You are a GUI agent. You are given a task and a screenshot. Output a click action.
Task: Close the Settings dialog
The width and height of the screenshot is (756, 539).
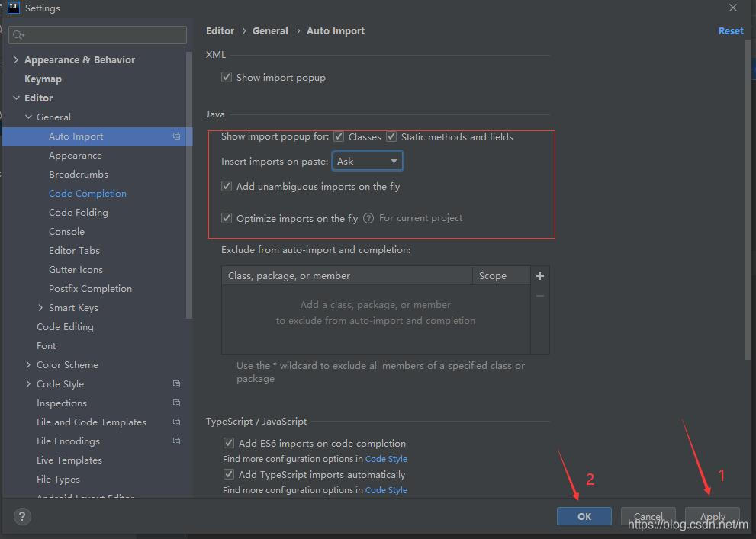(x=733, y=8)
